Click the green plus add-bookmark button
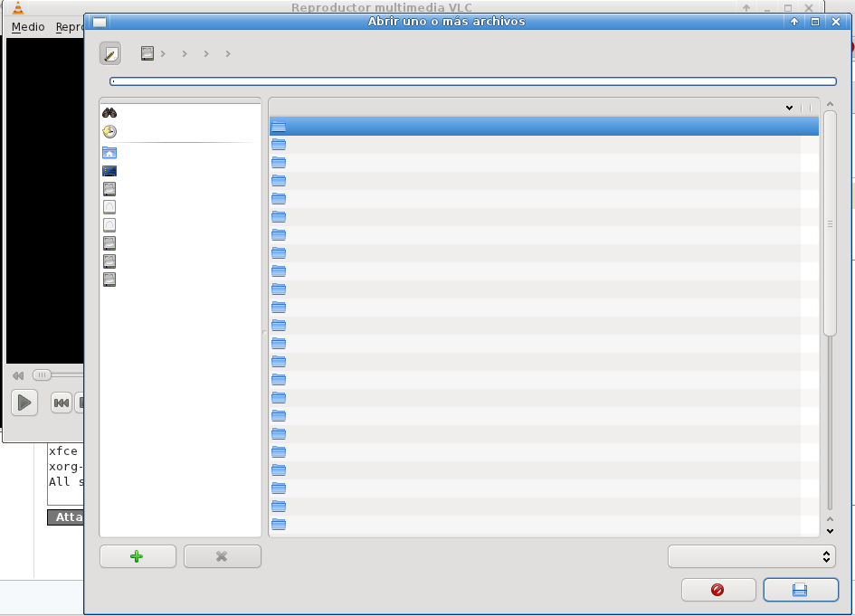The width and height of the screenshot is (855, 616). click(x=138, y=556)
